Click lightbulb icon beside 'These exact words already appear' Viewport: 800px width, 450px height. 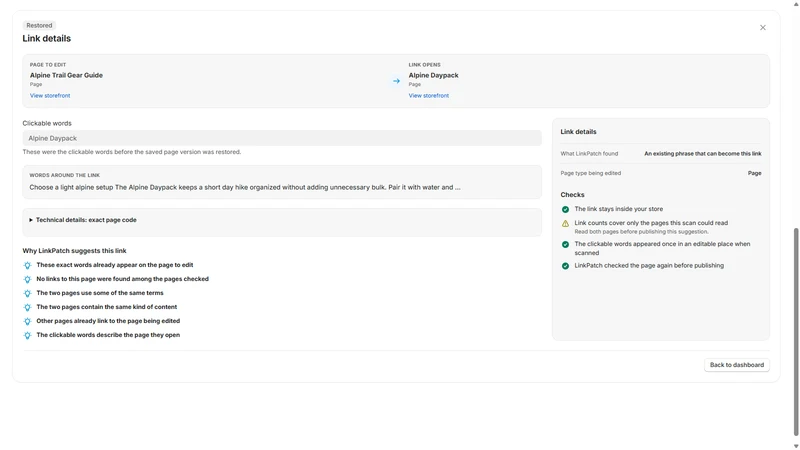(28, 265)
